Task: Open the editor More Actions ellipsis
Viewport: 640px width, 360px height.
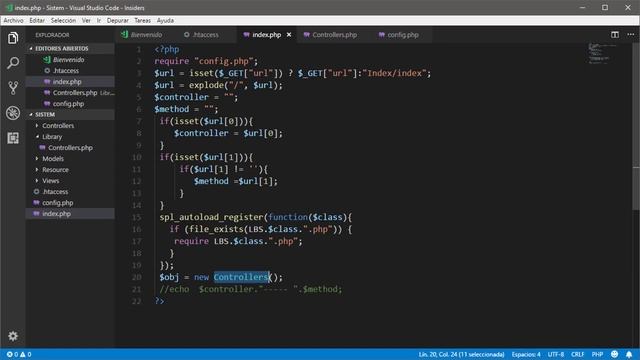Action: 631,35
